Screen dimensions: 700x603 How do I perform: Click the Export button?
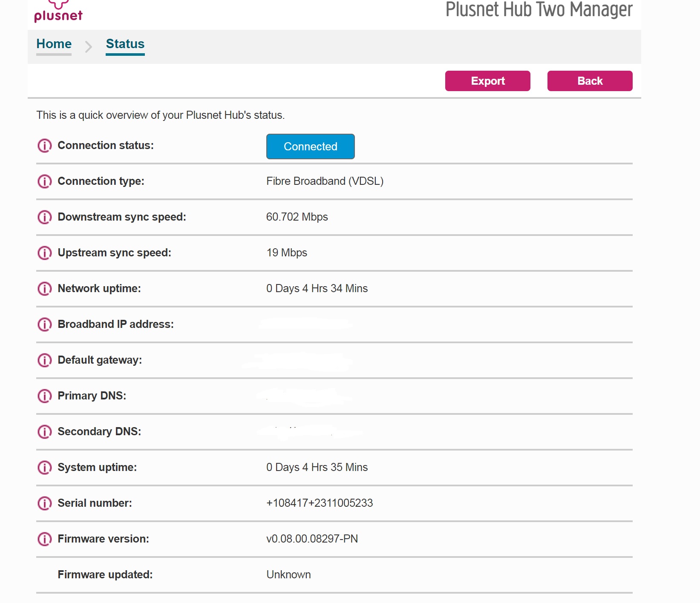pos(487,81)
